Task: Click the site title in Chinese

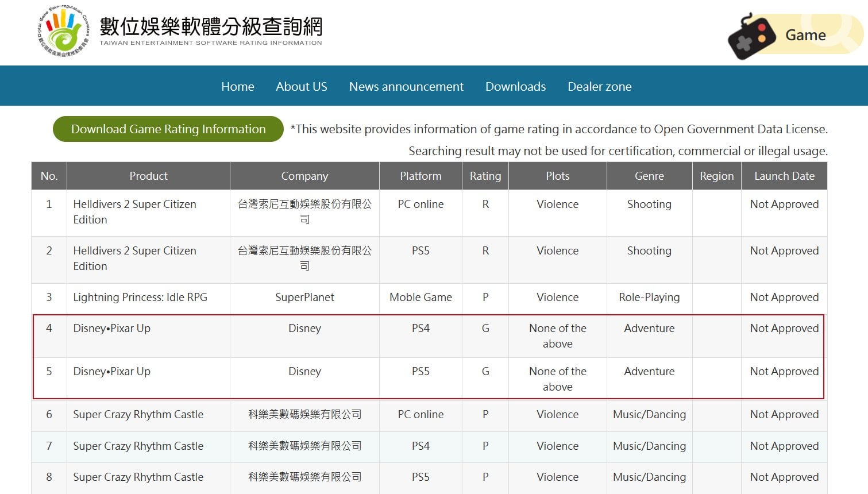Action: [x=211, y=26]
